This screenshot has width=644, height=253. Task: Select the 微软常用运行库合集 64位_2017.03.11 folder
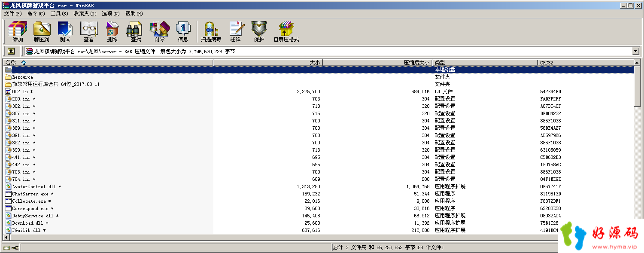click(56, 84)
